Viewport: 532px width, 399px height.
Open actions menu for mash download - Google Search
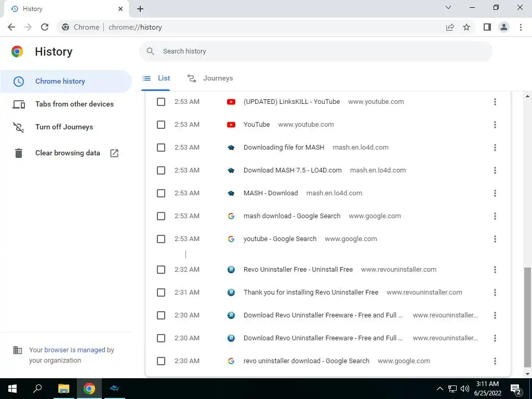pos(495,216)
